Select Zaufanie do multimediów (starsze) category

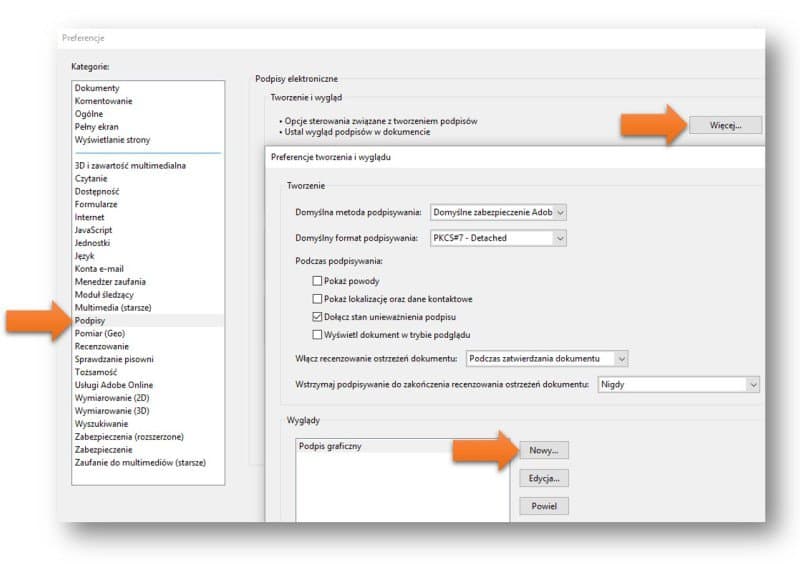coord(147,462)
